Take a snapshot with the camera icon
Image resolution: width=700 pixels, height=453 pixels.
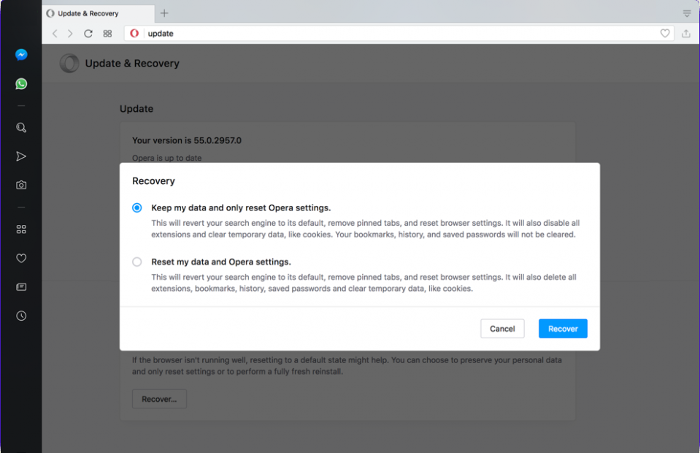coord(21,185)
